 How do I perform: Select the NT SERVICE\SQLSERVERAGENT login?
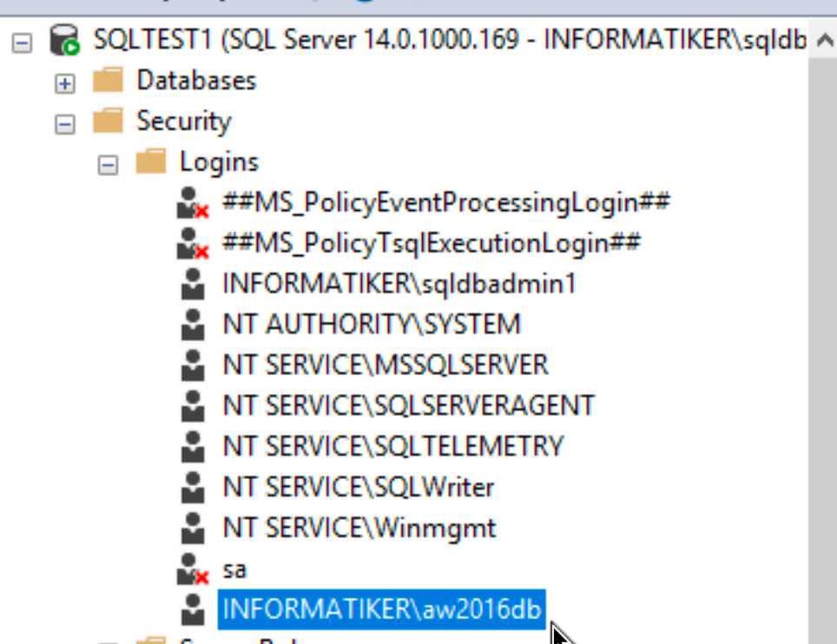coord(408,406)
